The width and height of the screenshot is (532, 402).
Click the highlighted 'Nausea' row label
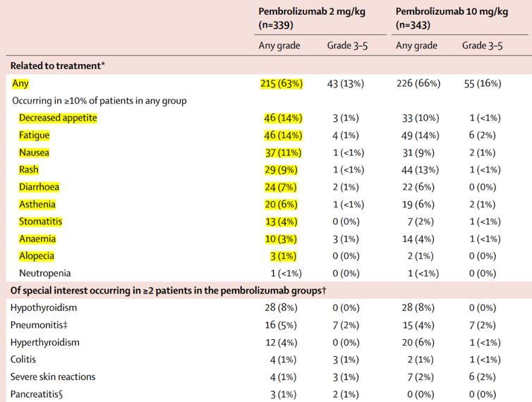35,152
